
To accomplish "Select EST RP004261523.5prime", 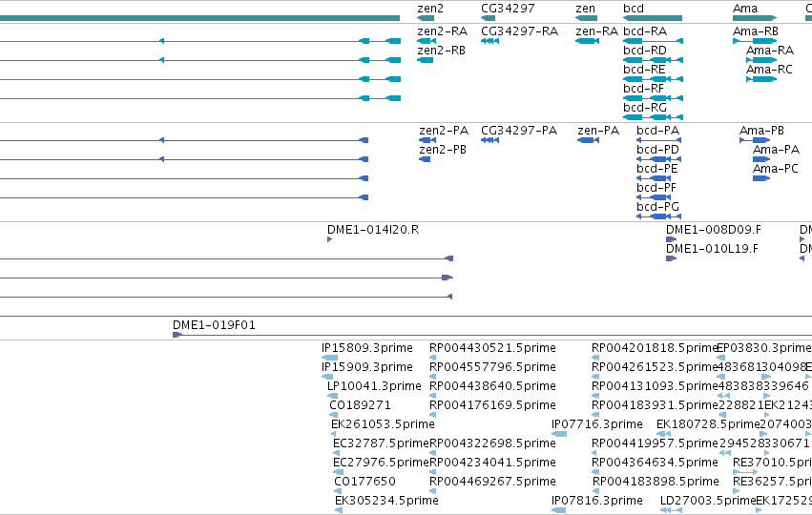I will pyautogui.click(x=595, y=377).
